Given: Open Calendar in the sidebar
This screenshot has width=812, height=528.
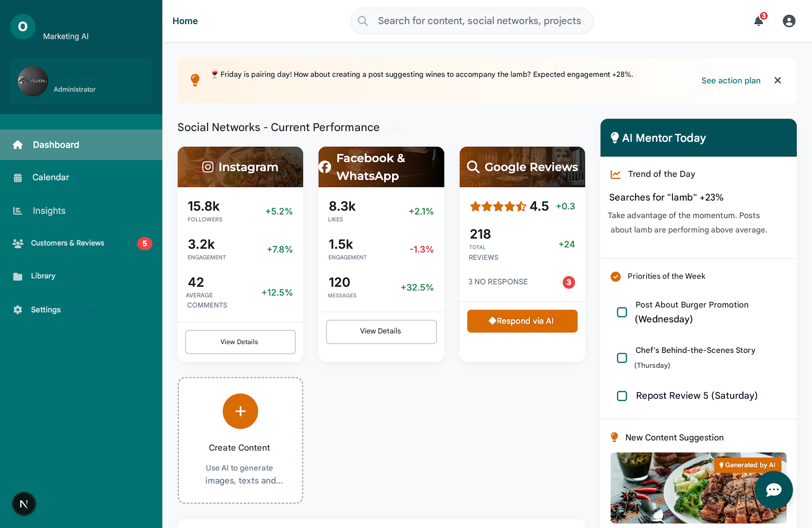Looking at the screenshot, I should tap(50, 177).
